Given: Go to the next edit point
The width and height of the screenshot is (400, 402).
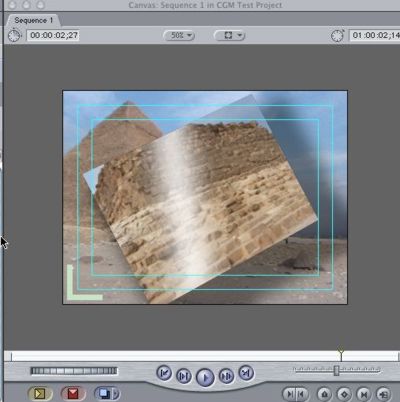Looking at the screenshot, I should pyautogui.click(x=246, y=373).
